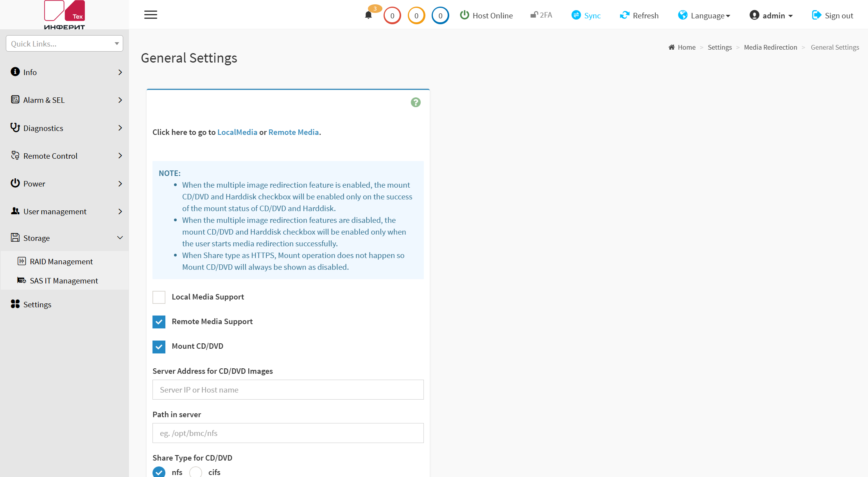Expand the admin user dropdown

[771, 16]
